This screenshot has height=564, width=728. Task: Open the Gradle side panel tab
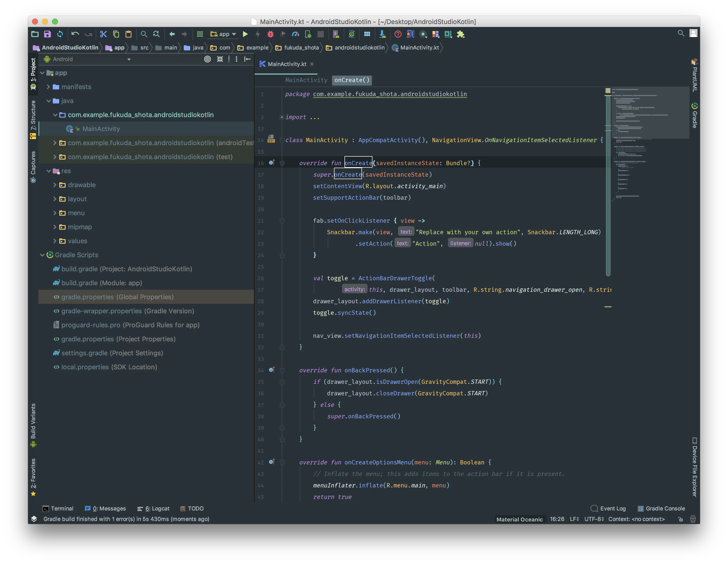click(x=694, y=115)
